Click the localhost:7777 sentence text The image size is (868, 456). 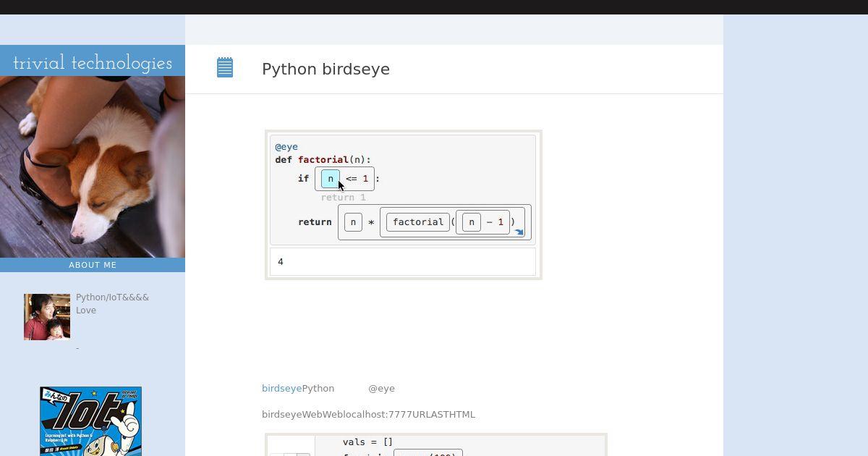pos(368,415)
